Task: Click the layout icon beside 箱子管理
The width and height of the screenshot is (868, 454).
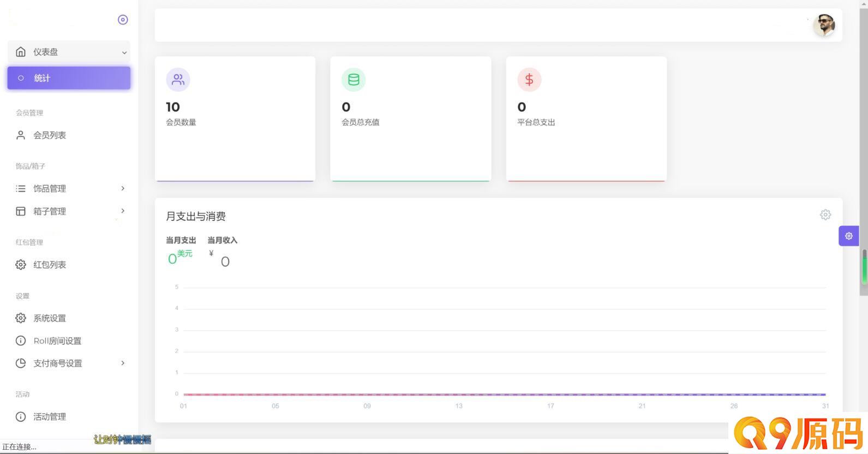Action: [21, 211]
